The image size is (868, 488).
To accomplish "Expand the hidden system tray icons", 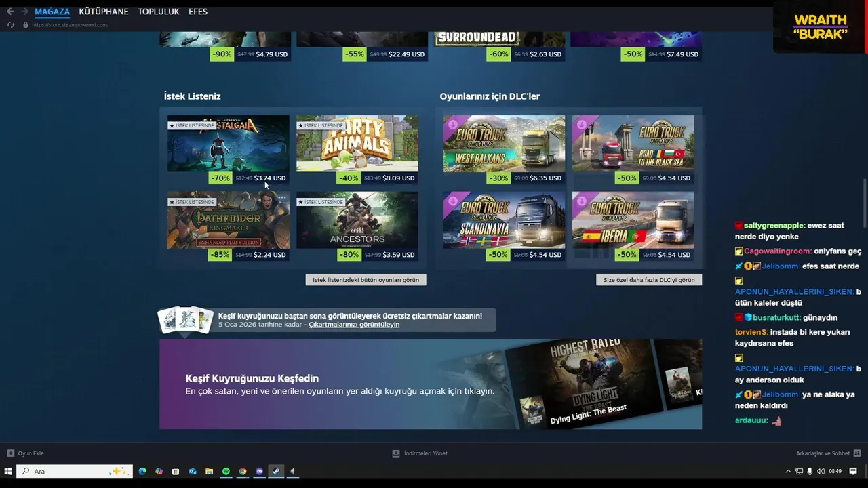I will click(x=788, y=471).
